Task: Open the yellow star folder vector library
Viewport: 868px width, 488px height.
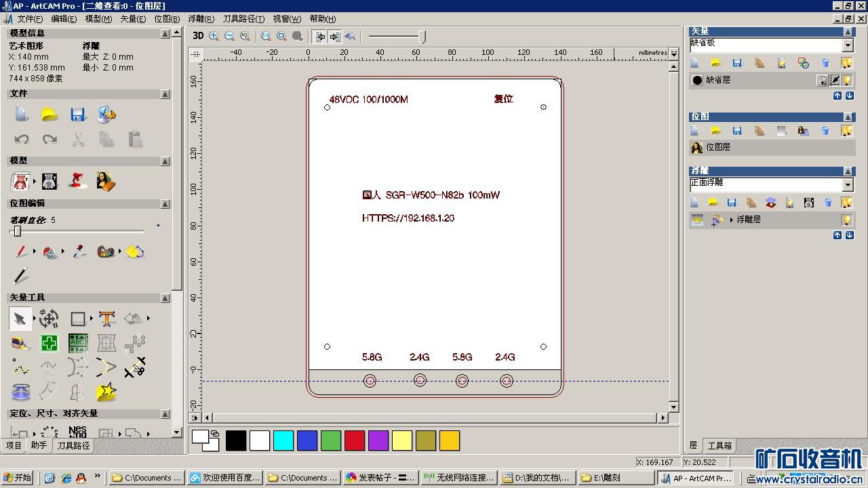Action: coord(106,392)
